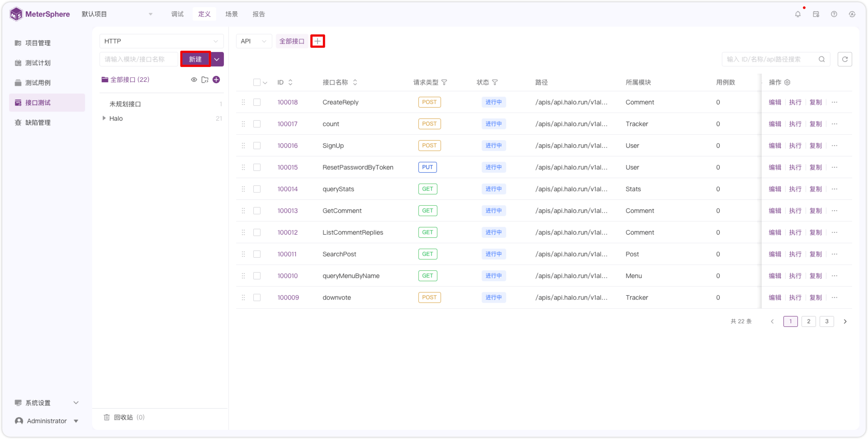Open 测试计划 in the sidebar

[x=47, y=63]
